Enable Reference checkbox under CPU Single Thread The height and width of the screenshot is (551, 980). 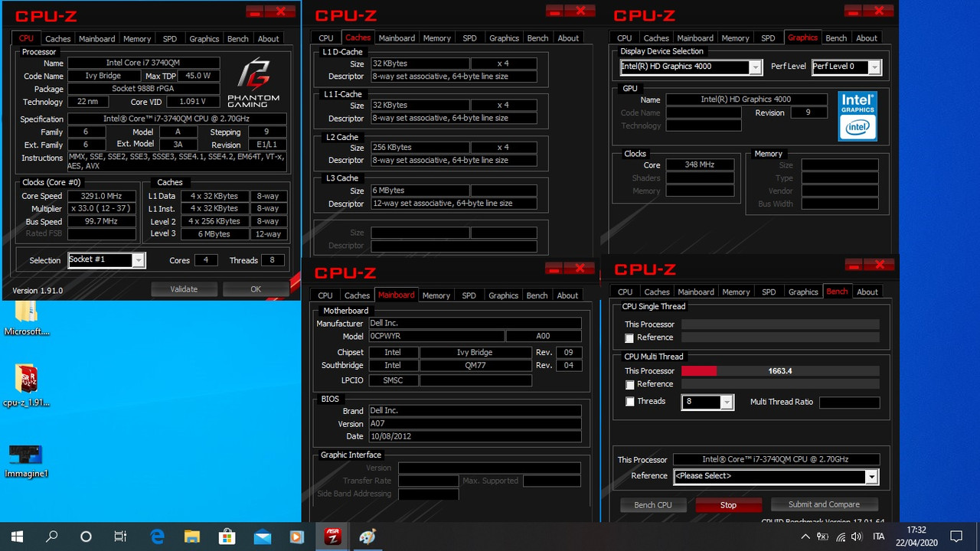click(629, 338)
